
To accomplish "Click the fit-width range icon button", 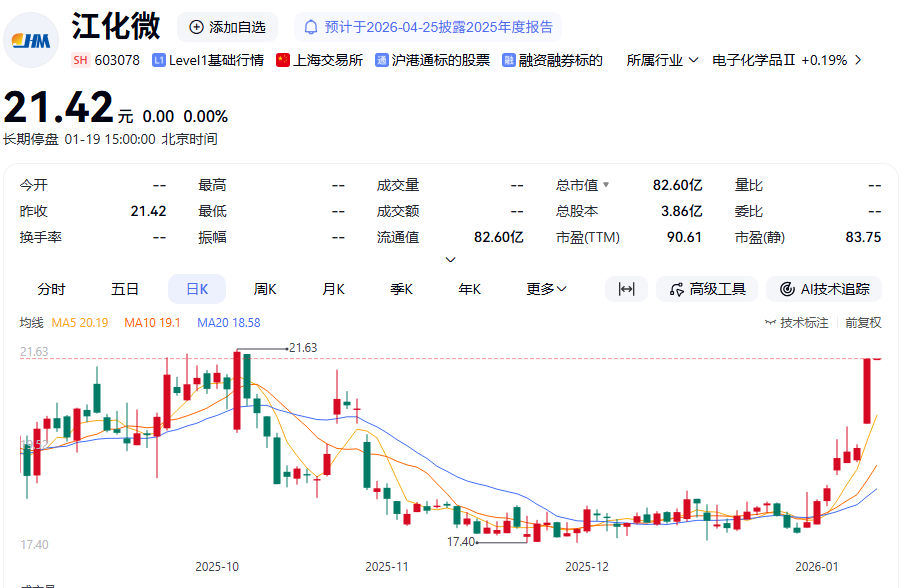I will (626, 289).
